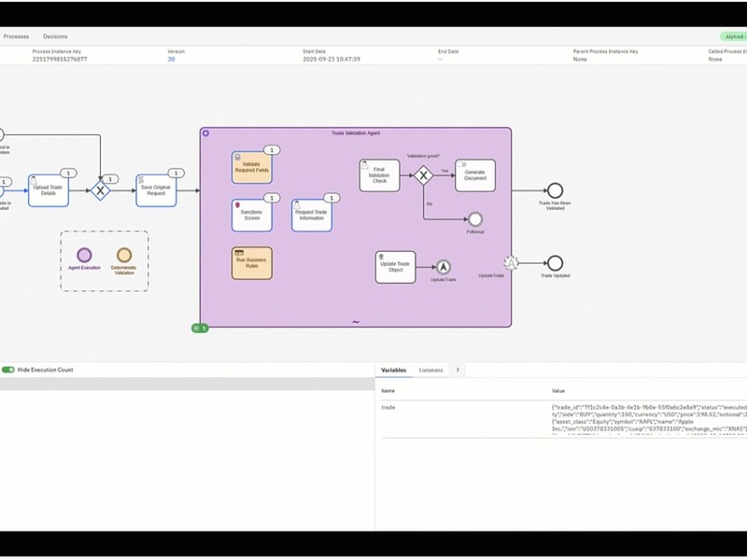747x560 pixels.
Task: Select the Generate Document task
Action: click(x=474, y=175)
